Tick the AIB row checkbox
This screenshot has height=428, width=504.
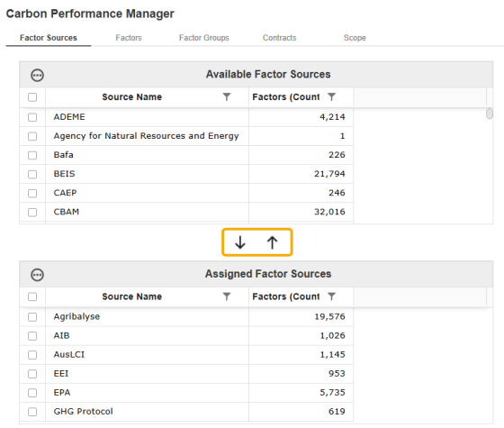(32, 336)
